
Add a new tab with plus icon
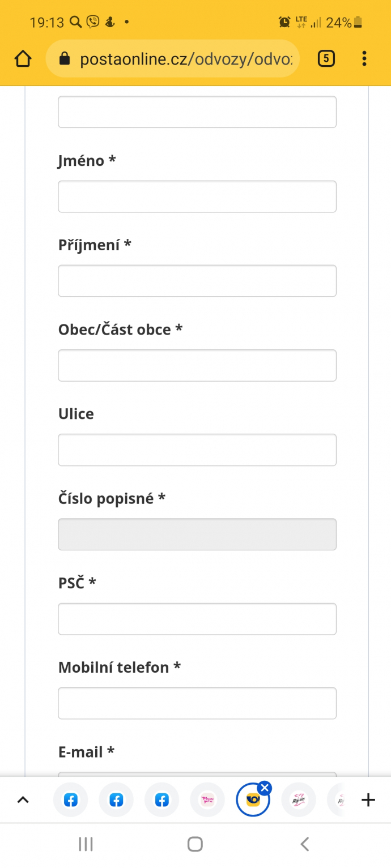(368, 800)
